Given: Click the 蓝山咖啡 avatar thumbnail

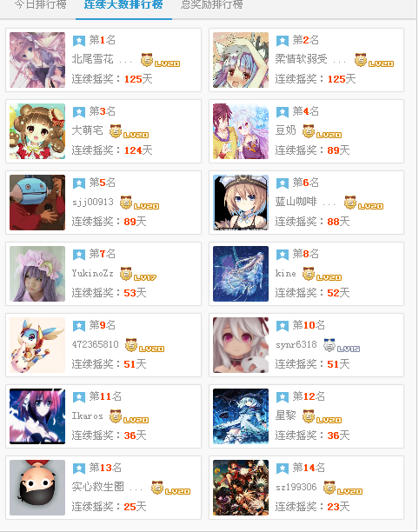Looking at the screenshot, I should coord(241,203).
